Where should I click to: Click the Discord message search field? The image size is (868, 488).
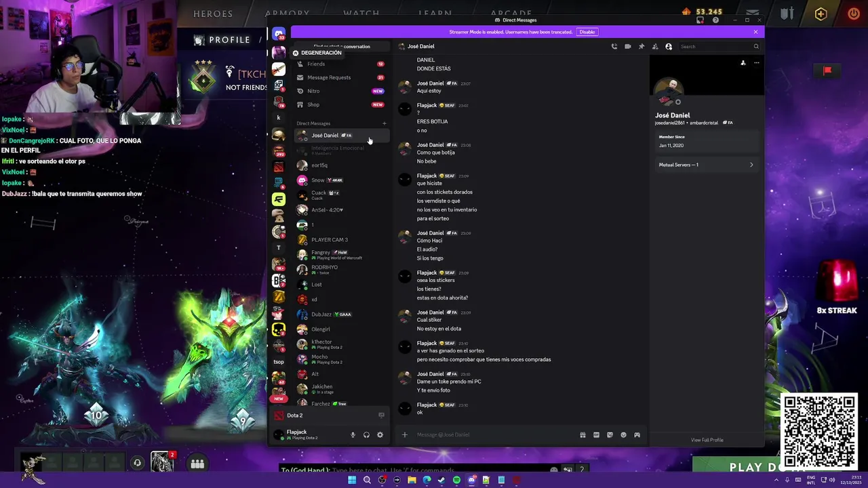[x=719, y=47]
